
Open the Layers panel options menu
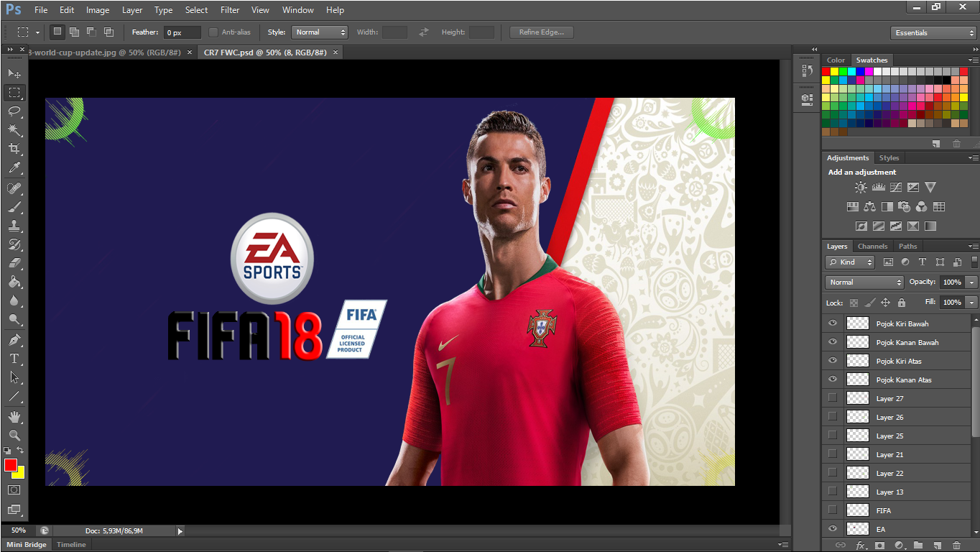pyautogui.click(x=973, y=246)
